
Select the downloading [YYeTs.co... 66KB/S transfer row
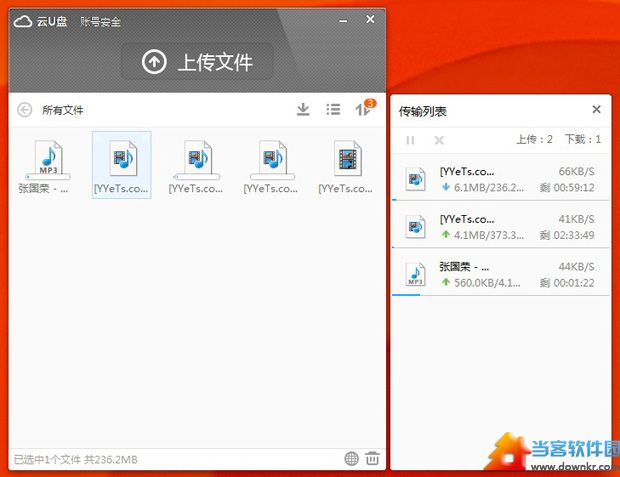[x=500, y=179]
